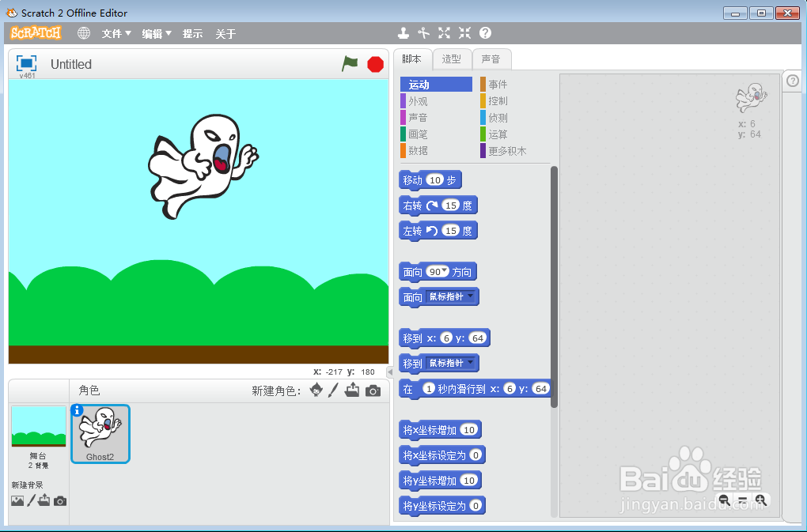The height and width of the screenshot is (532, 807).
Task: Paint a new backdrop
Action: point(32,500)
